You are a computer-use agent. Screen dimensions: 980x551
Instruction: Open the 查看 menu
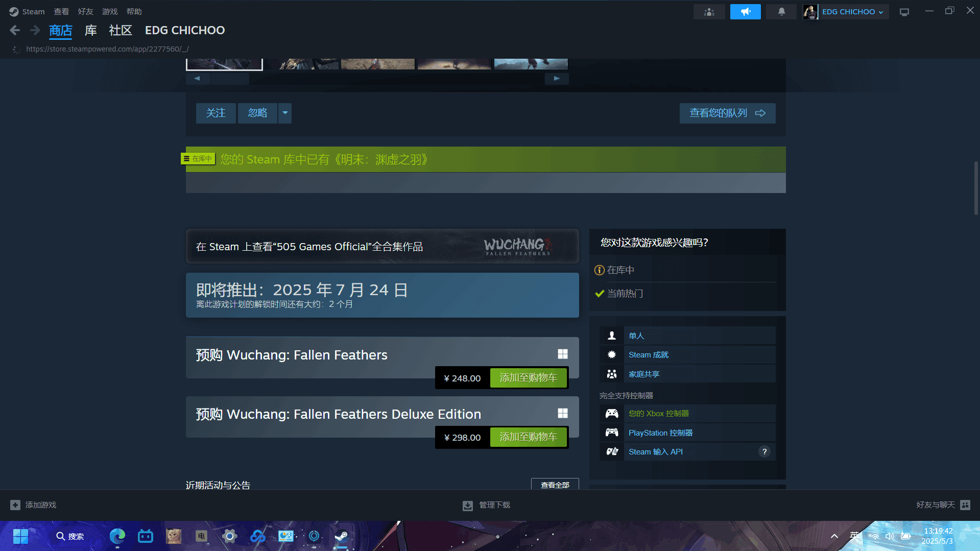pyautogui.click(x=61, y=11)
